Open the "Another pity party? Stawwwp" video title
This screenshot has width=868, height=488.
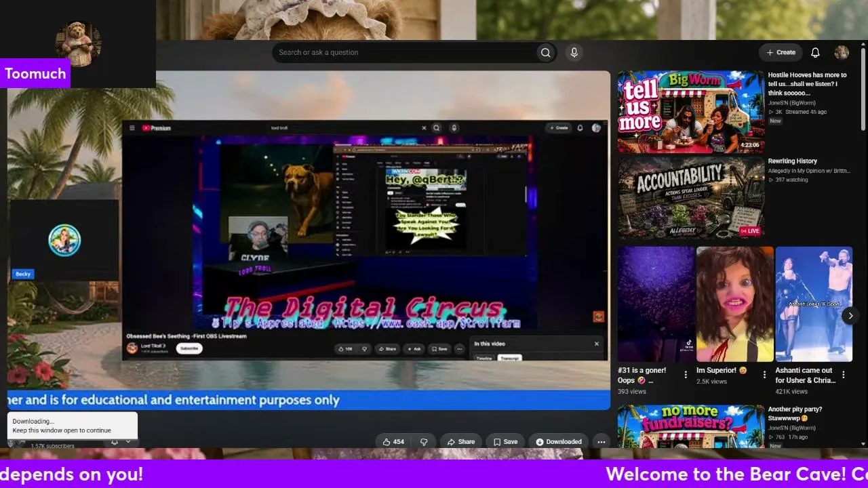point(795,413)
